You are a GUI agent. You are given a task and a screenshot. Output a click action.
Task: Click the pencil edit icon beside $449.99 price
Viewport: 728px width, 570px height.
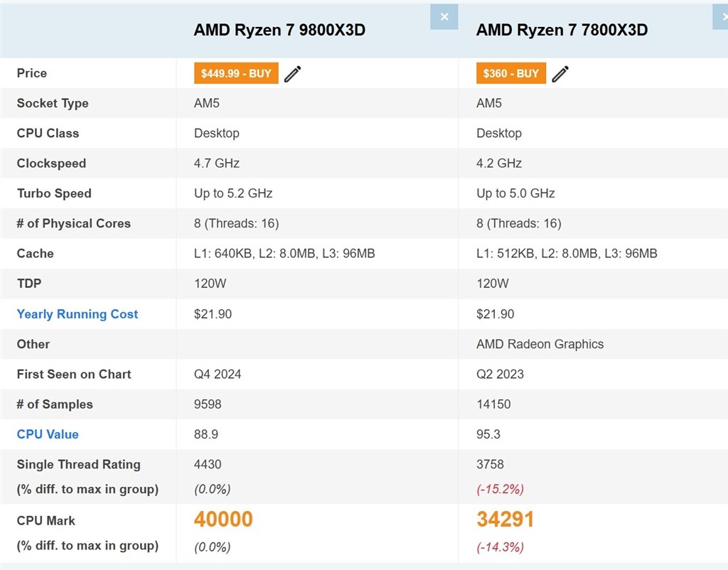(292, 73)
